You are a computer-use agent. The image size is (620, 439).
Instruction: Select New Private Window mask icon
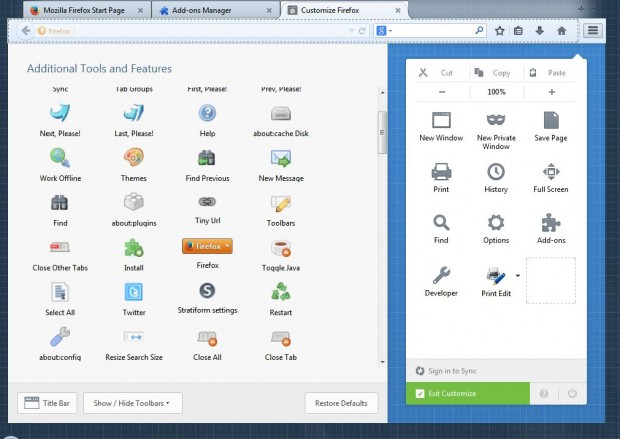tap(496, 119)
